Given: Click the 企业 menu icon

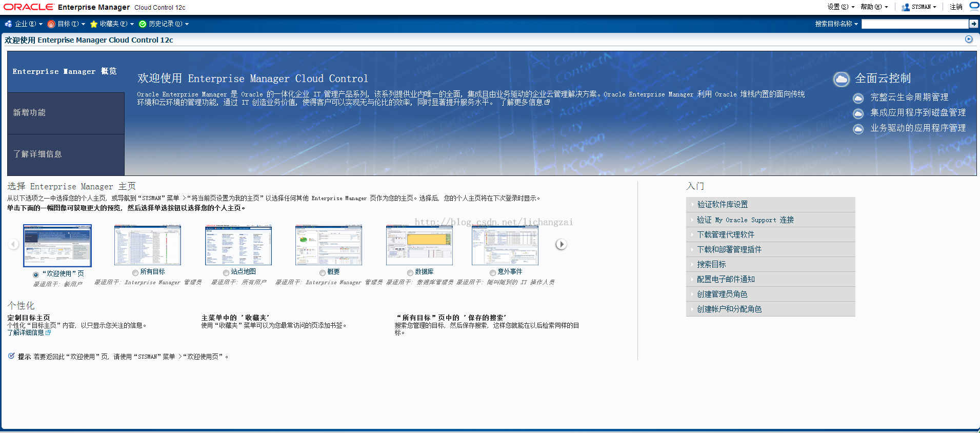Looking at the screenshot, I should pyautogui.click(x=8, y=24).
